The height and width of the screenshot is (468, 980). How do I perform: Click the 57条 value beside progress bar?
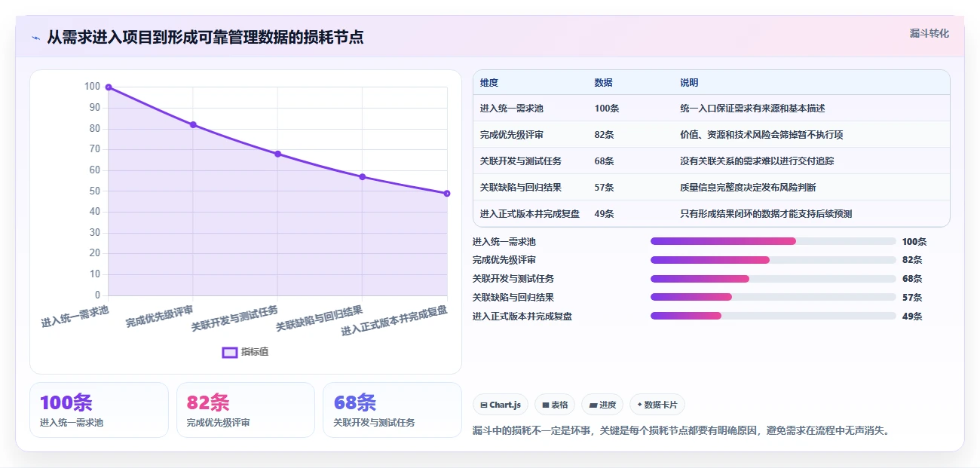pos(912,297)
